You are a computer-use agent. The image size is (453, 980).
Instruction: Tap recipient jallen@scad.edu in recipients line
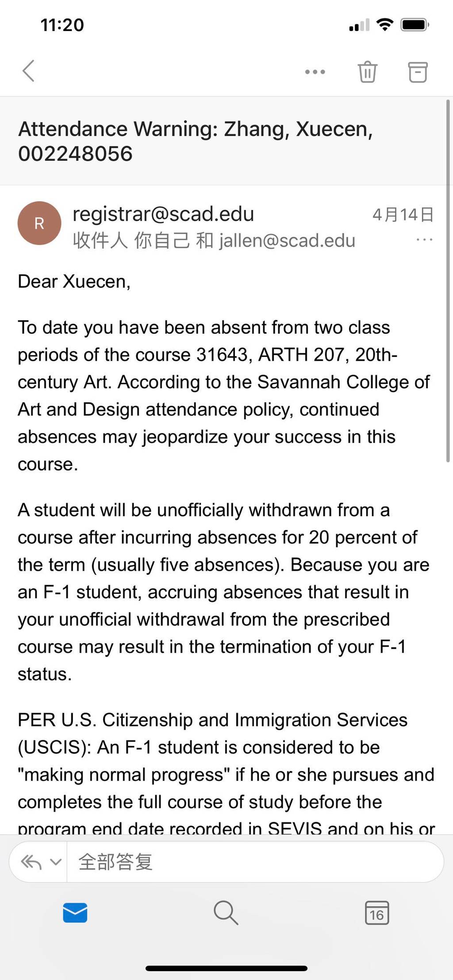(x=287, y=241)
